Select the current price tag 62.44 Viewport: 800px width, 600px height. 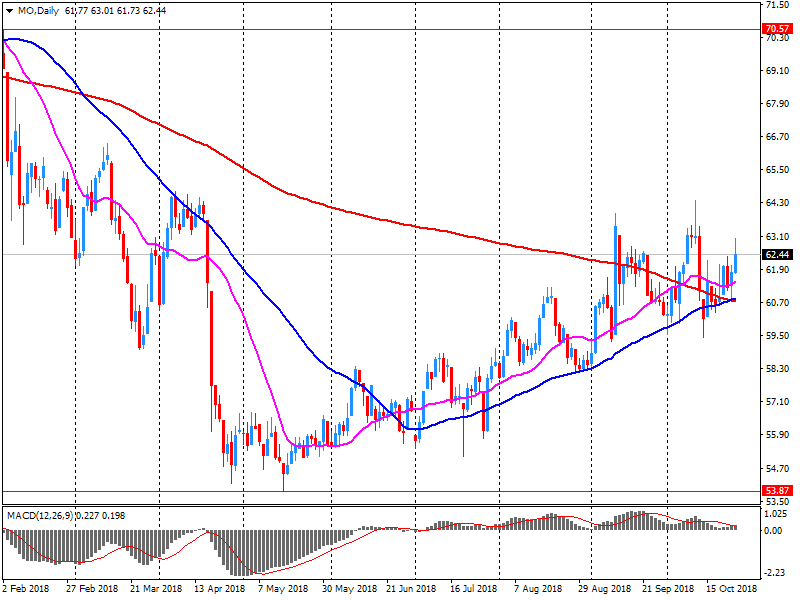point(778,255)
